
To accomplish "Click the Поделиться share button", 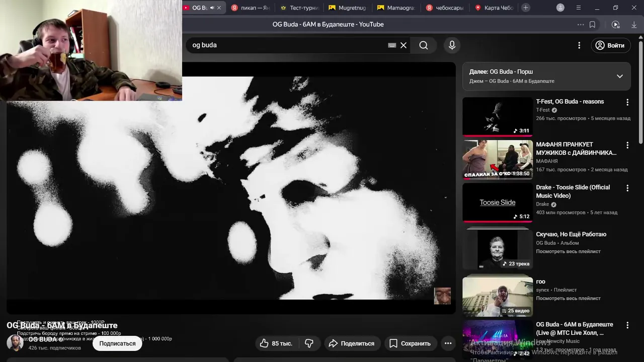I will point(351,343).
